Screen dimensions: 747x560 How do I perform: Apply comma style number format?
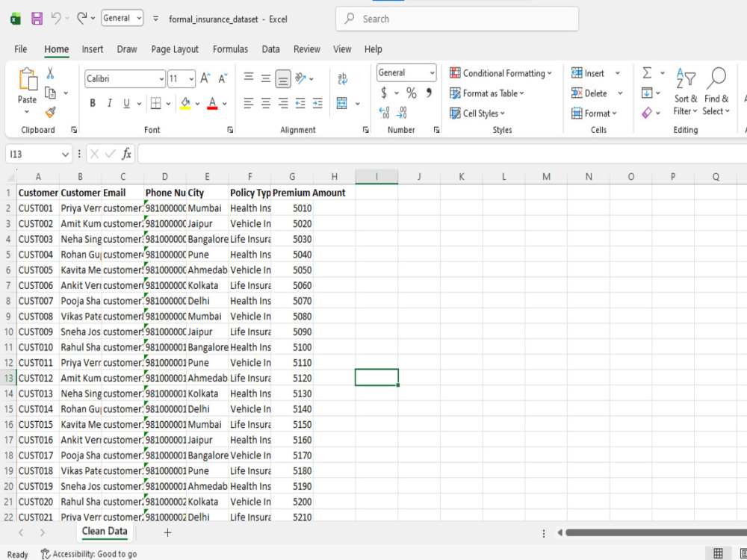[429, 93]
